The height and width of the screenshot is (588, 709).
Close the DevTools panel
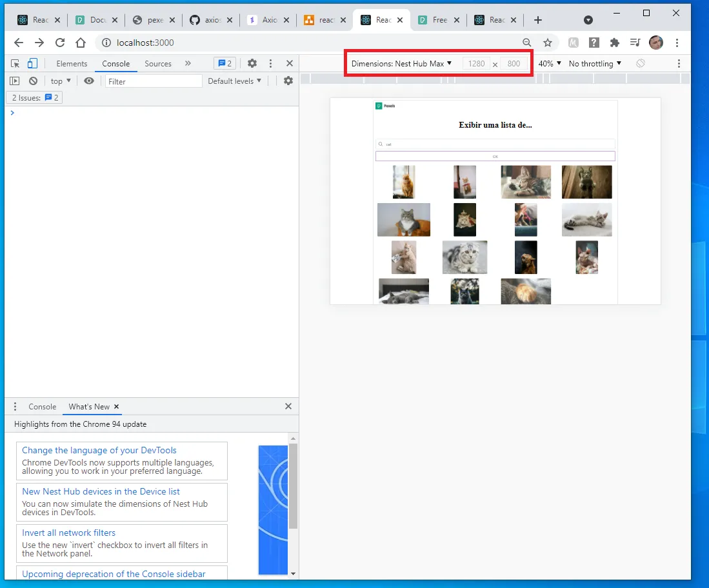(x=290, y=63)
